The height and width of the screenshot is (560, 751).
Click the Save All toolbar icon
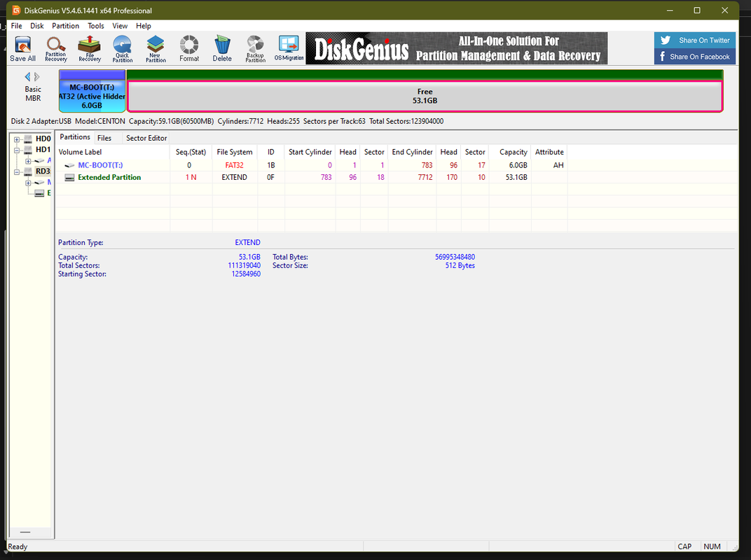[x=22, y=49]
